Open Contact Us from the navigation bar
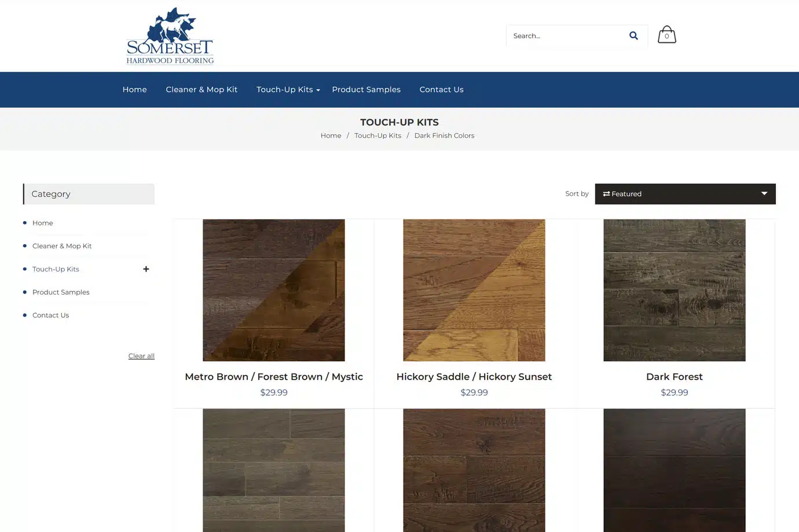This screenshot has height=532, width=799. 441,89
